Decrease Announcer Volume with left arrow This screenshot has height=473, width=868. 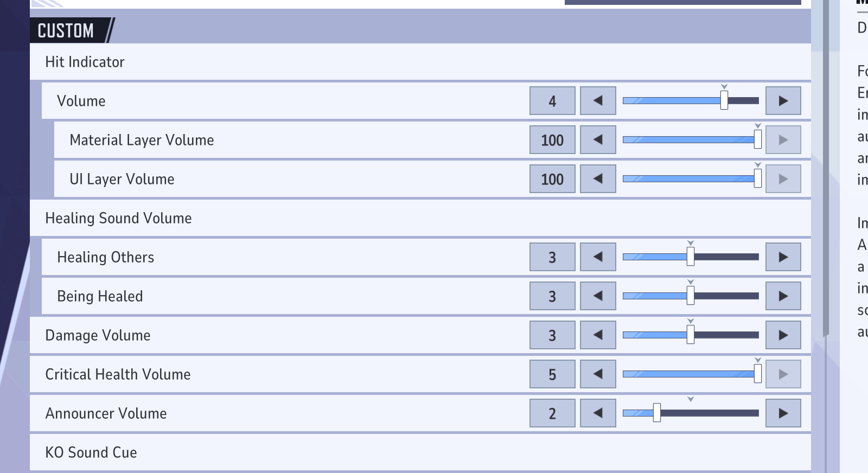(598, 413)
